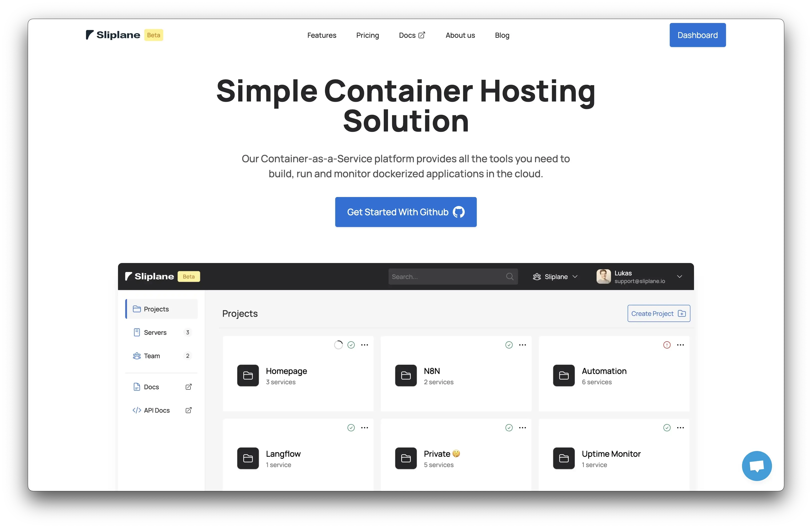Click the success status check on N8N project
The width and height of the screenshot is (812, 528).
point(509,345)
